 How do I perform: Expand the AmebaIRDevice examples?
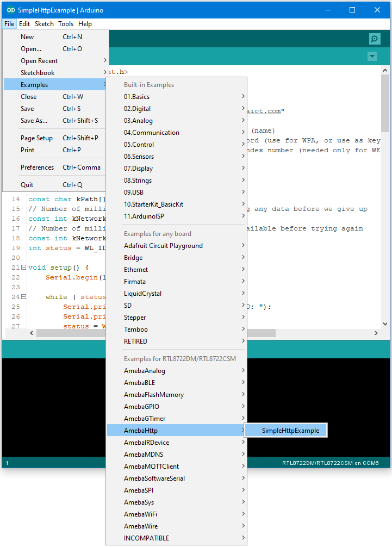(177, 443)
